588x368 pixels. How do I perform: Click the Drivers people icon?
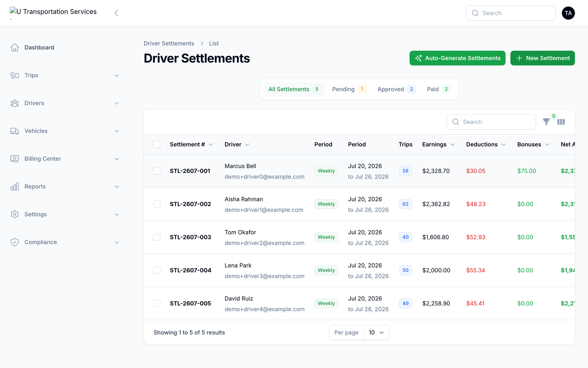pyautogui.click(x=15, y=103)
